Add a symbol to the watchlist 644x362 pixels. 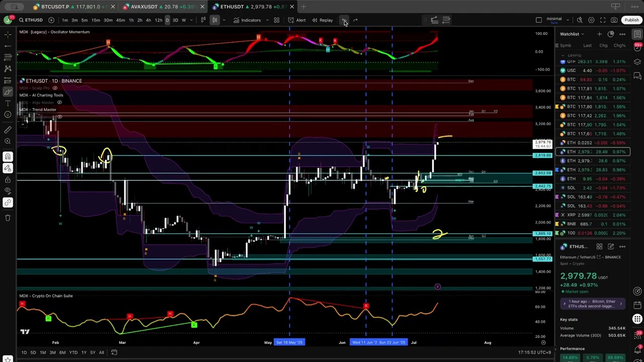click(599, 34)
